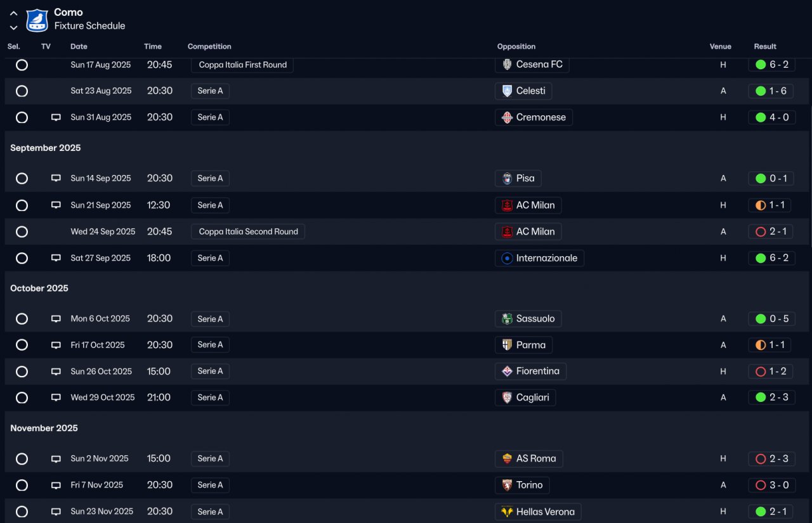Click the Como club crest icon
This screenshot has height=523, width=812.
click(x=37, y=20)
